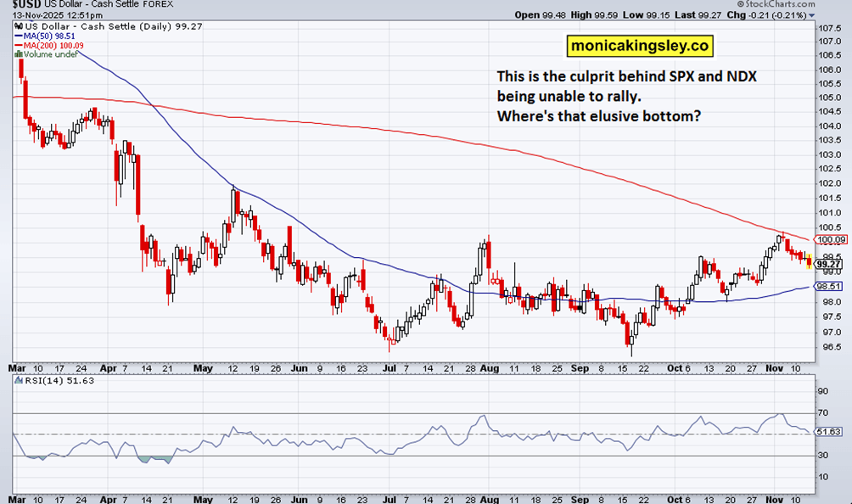Click the 105.0 price axis label
The width and height of the screenshot is (852, 504).
(x=830, y=98)
